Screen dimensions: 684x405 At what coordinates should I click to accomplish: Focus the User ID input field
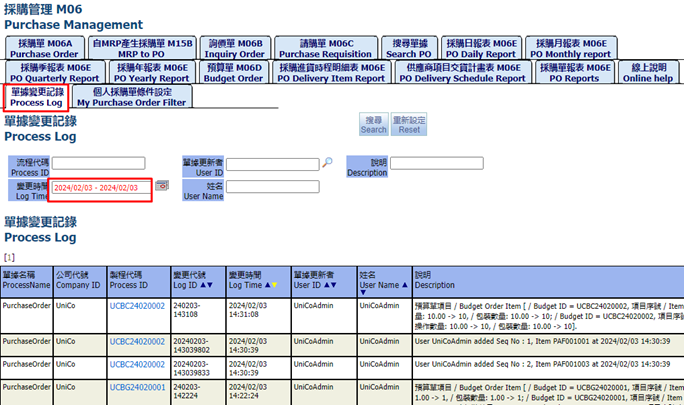click(273, 164)
